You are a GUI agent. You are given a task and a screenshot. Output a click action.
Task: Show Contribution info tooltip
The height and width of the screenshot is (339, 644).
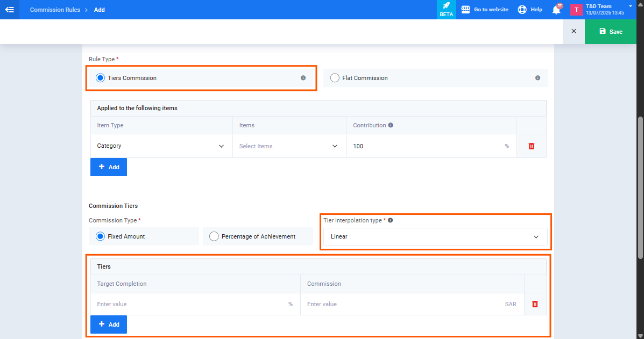[x=391, y=125]
